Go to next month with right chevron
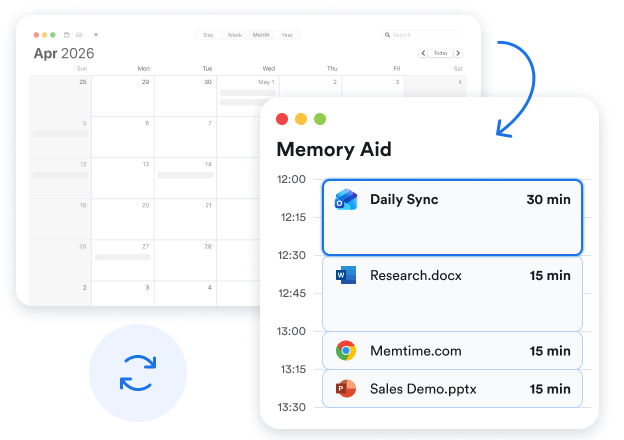 458,53
